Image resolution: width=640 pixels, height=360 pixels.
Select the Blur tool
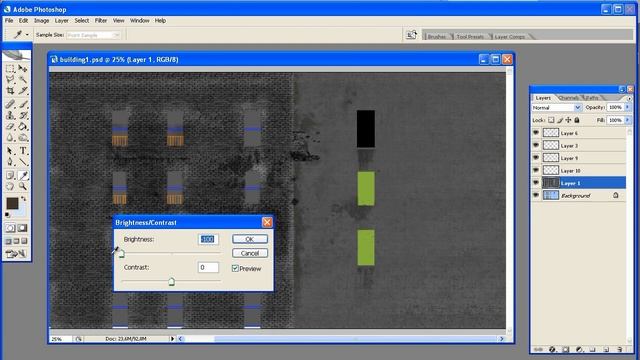tap(10, 138)
